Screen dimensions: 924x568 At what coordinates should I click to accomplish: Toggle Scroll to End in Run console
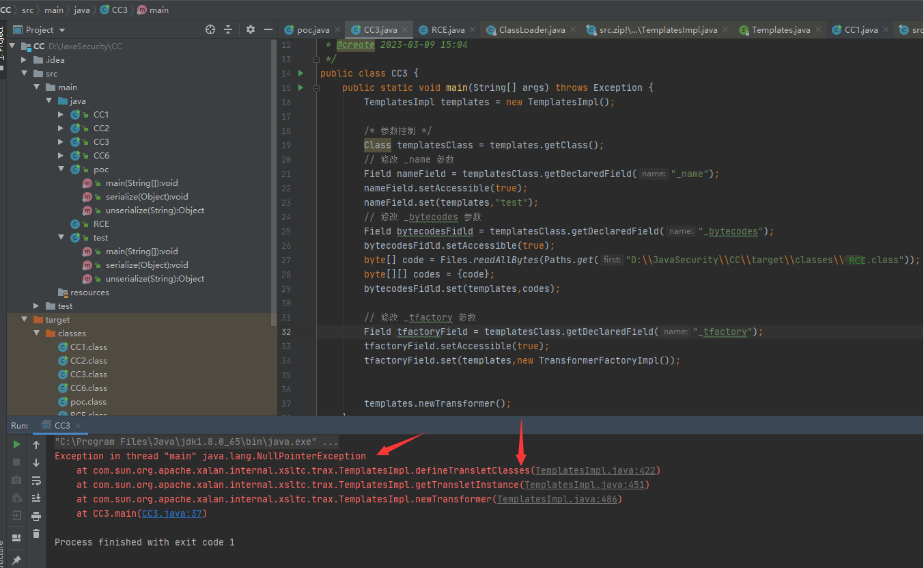click(36, 498)
